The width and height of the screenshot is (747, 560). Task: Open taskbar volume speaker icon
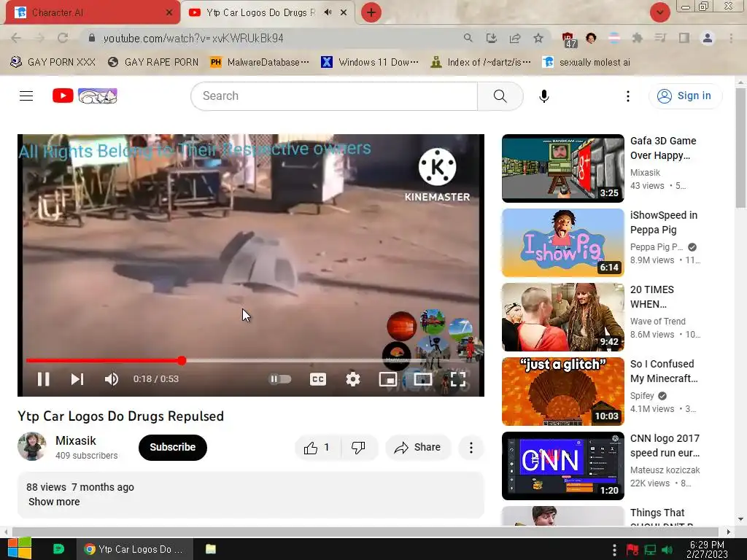pos(667,551)
